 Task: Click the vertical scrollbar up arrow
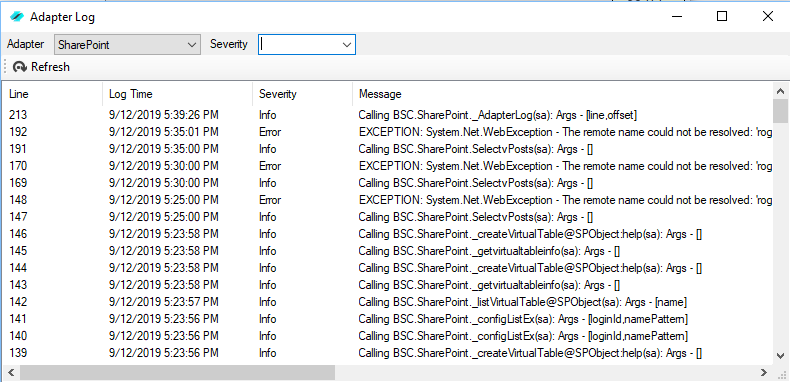(x=780, y=91)
